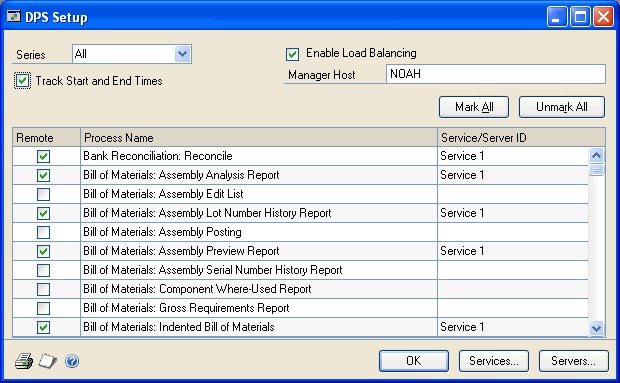The height and width of the screenshot is (383, 620).
Task: Check Remote for Assembly Edit List
Action: [x=43, y=194]
